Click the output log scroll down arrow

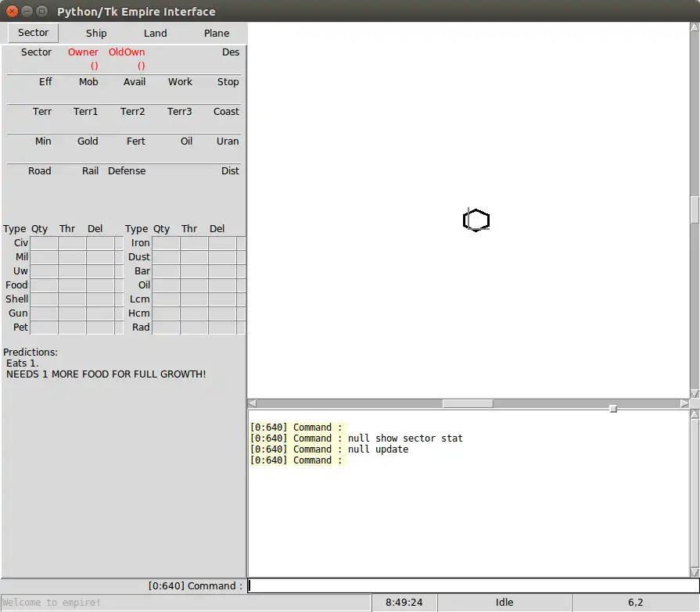coord(695,572)
